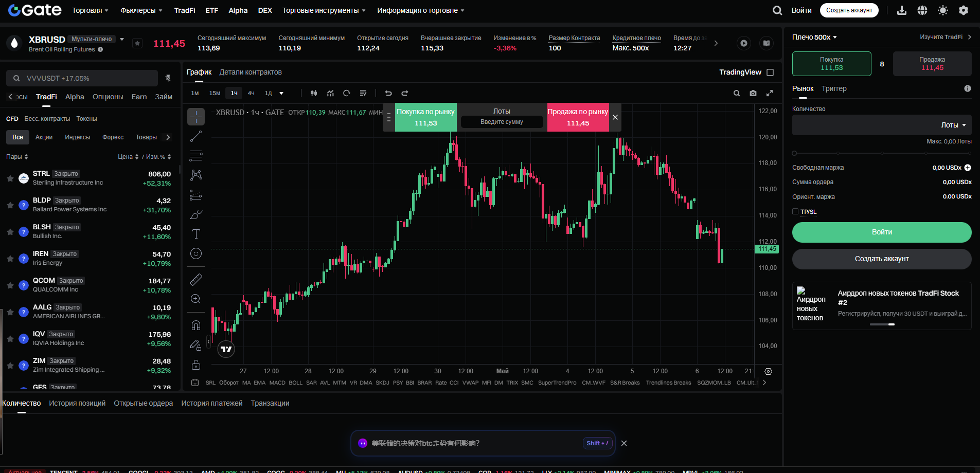Add margin with the plus icon
The width and height of the screenshot is (980, 473).
coord(968,168)
